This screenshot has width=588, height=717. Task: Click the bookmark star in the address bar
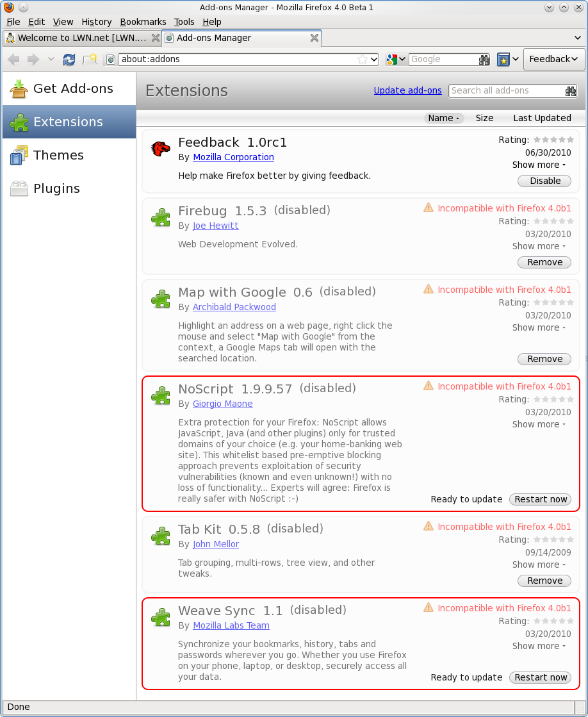coord(363,60)
